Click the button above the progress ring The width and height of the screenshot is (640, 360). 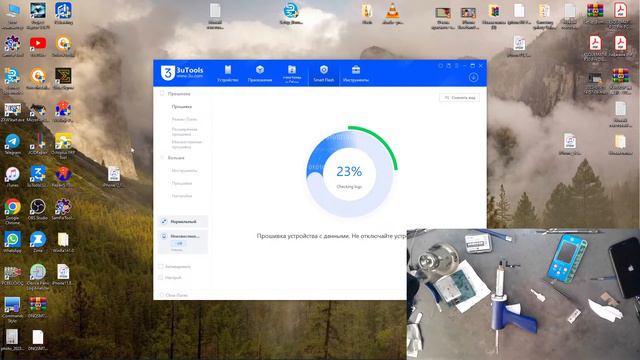click(460, 98)
